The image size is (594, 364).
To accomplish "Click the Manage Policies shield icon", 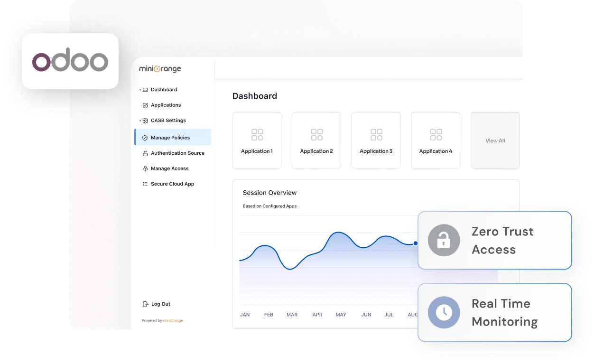I will pyautogui.click(x=145, y=137).
